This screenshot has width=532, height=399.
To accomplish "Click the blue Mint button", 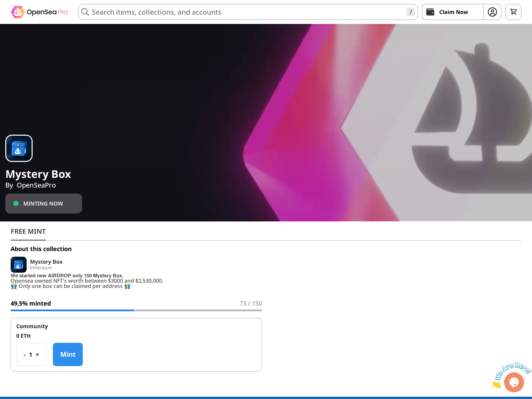I will 68,354.
